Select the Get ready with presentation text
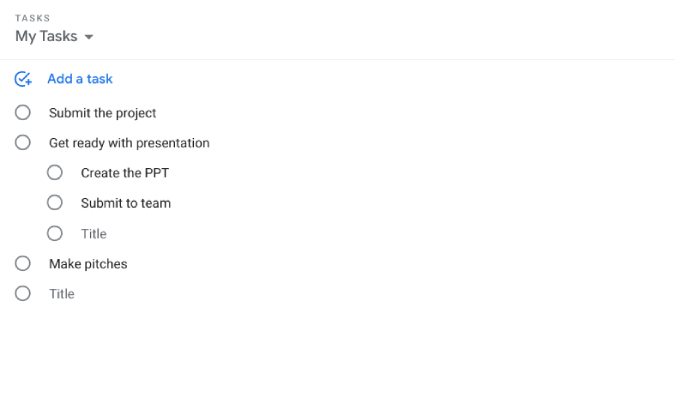 pos(129,143)
